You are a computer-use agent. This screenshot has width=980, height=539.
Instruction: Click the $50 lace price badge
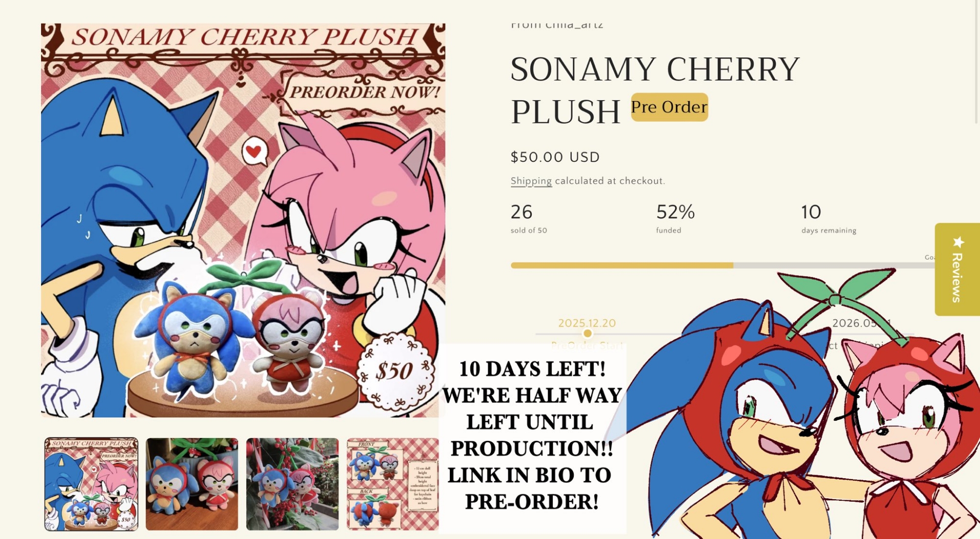(395, 371)
